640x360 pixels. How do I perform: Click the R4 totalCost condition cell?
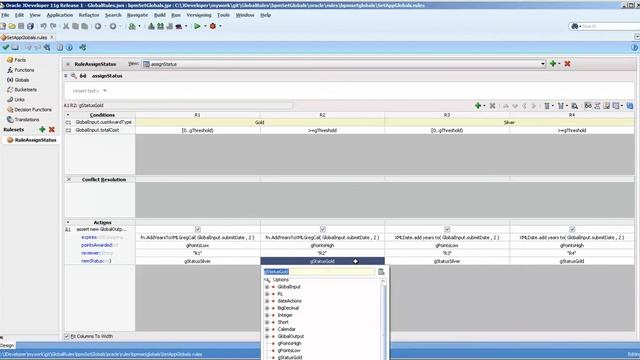[572, 130]
